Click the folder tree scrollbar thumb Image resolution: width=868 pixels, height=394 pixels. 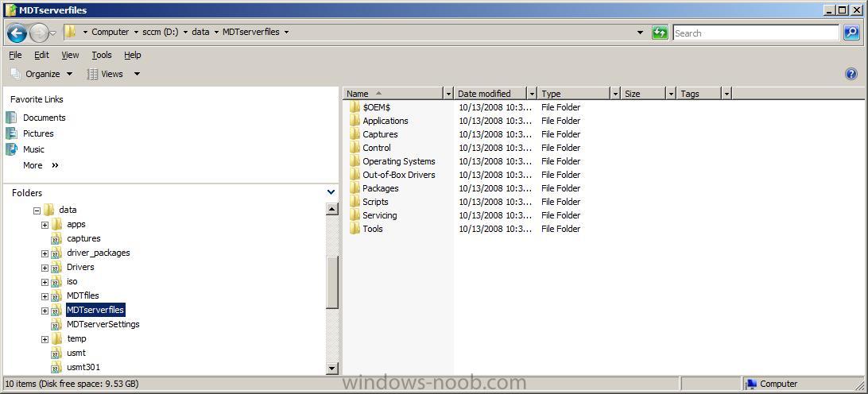click(332, 282)
